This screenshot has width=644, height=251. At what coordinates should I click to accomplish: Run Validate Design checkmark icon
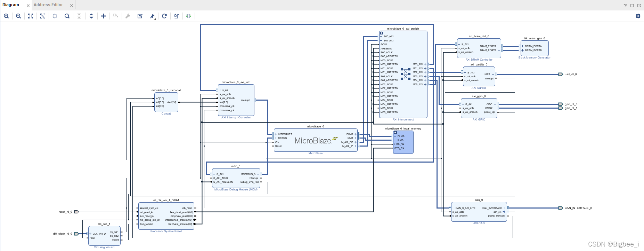coord(140,16)
